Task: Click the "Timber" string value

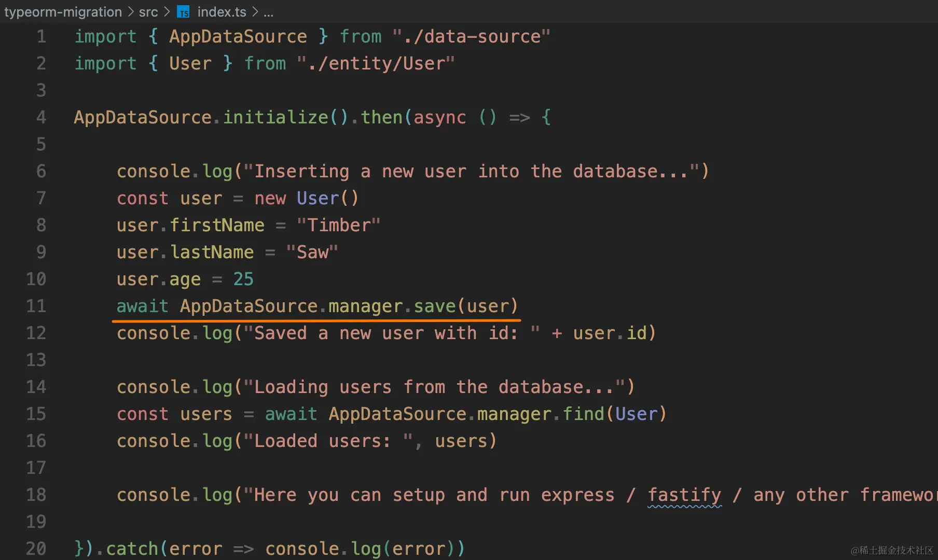Action: click(x=339, y=225)
